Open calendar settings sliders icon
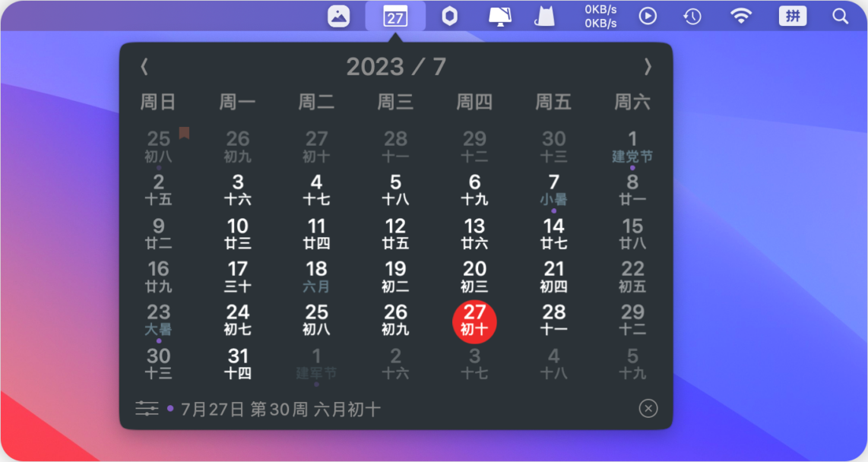The height and width of the screenshot is (462, 868). 147,409
